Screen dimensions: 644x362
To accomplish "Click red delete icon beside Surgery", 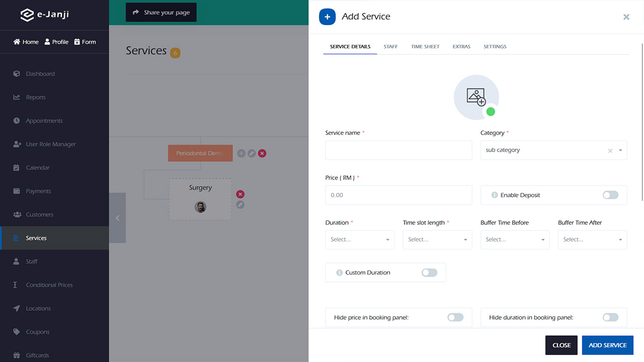I will [240, 194].
